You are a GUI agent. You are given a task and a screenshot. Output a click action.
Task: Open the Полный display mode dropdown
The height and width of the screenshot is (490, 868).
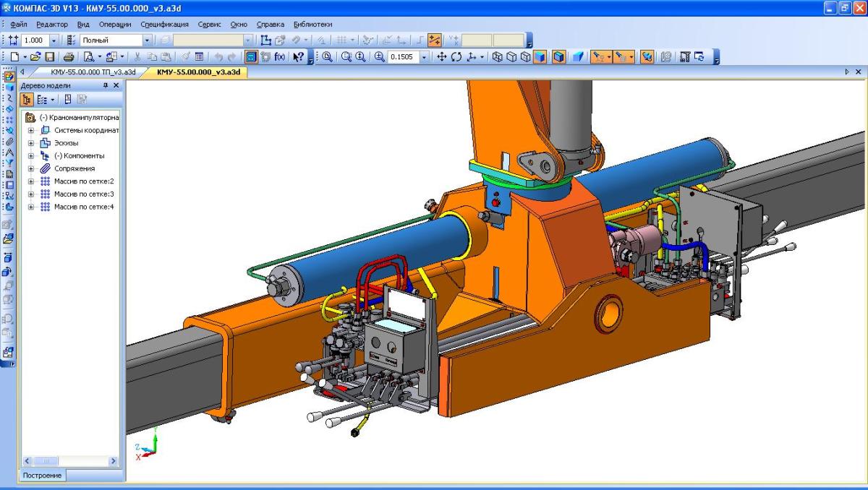click(147, 40)
